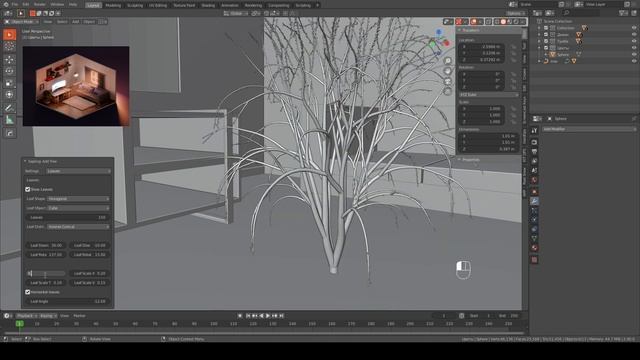This screenshot has width=640, height=360.
Task: Open the Playback dropdown in timeline
Action: click(x=27, y=316)
